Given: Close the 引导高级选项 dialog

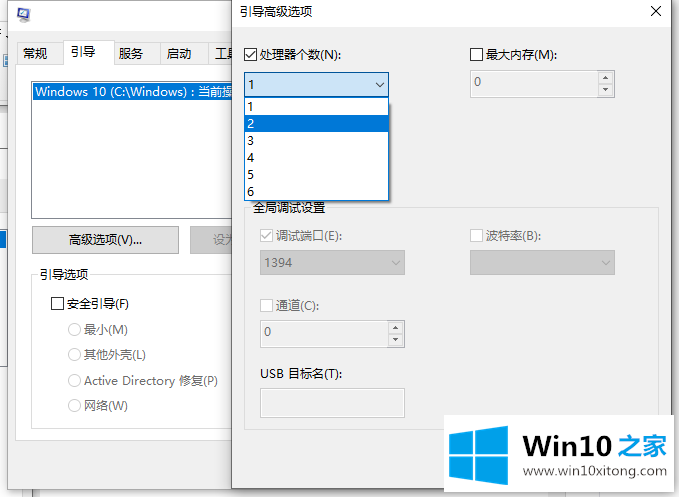Looking at the screenshot, I should [x=656, y=11].
